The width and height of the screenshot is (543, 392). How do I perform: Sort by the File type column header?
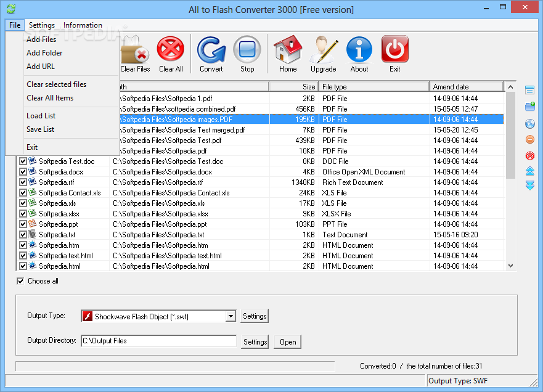pos(374,86)
